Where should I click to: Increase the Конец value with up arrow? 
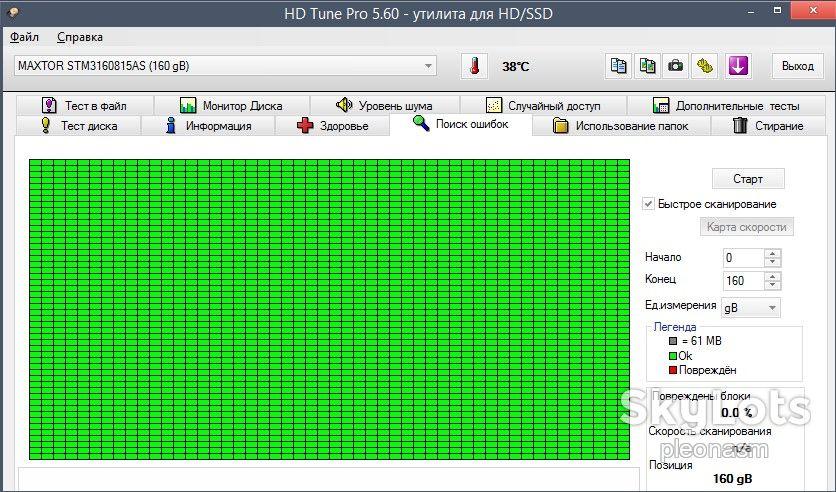[x=772, y=276]
